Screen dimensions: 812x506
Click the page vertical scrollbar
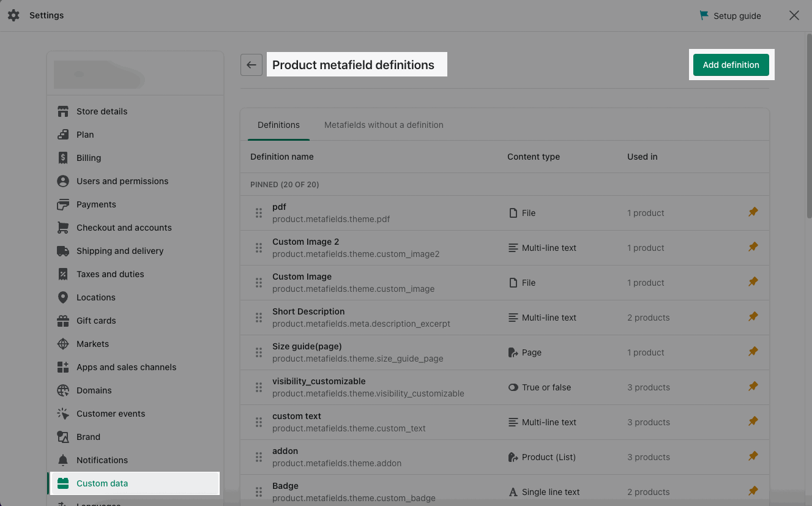click(x=809, y=125)
